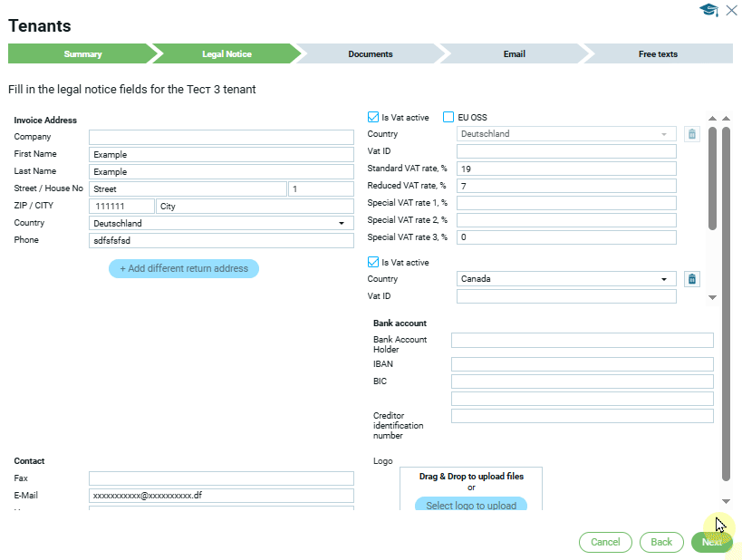Toggle second Is Vat active checkbox
The width and height of the screenshot is (742, 560).
373,263
